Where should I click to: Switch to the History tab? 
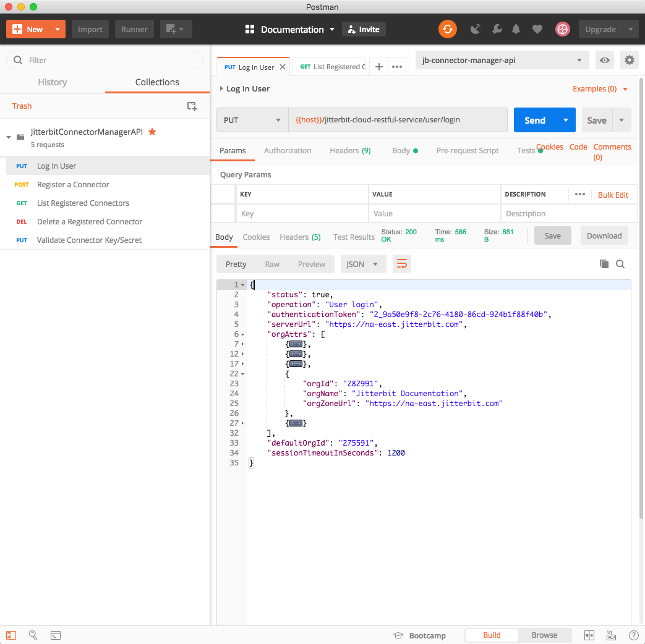53,82
